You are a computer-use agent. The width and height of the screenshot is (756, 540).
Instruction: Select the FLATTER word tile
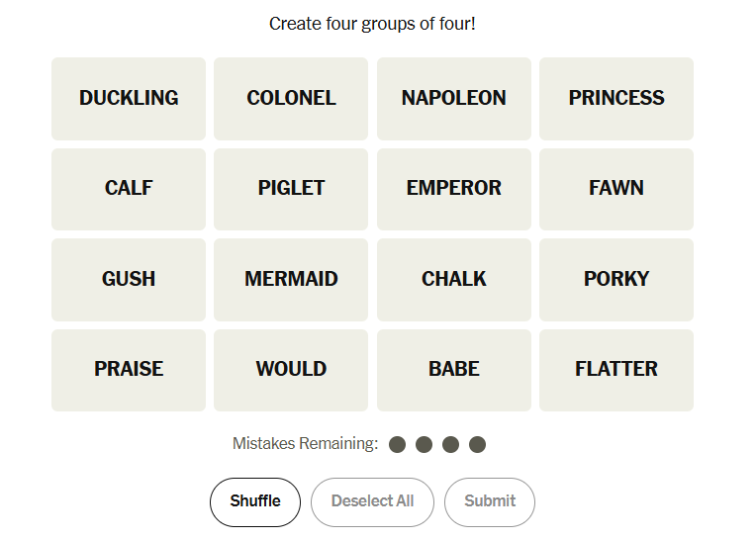tap(615, 369)
